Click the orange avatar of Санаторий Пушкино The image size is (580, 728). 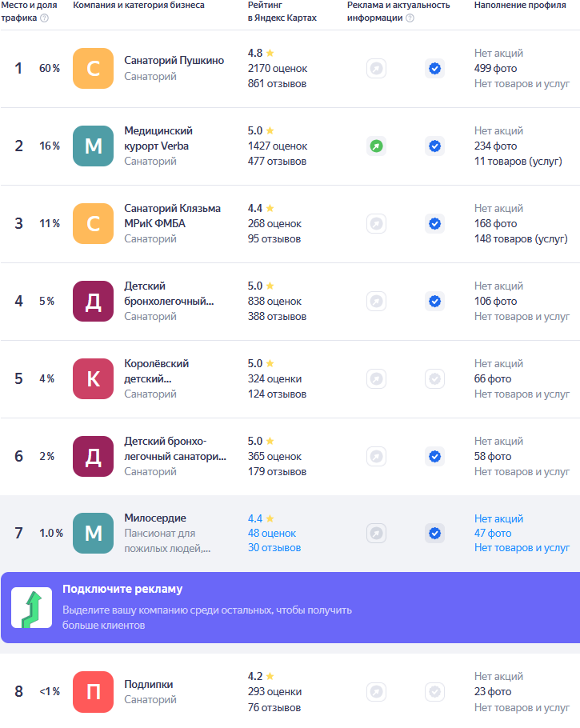(93, 69)
